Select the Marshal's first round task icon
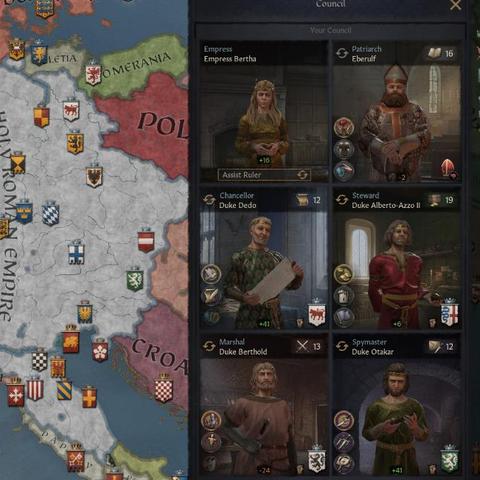 click(x=211, y=420)
